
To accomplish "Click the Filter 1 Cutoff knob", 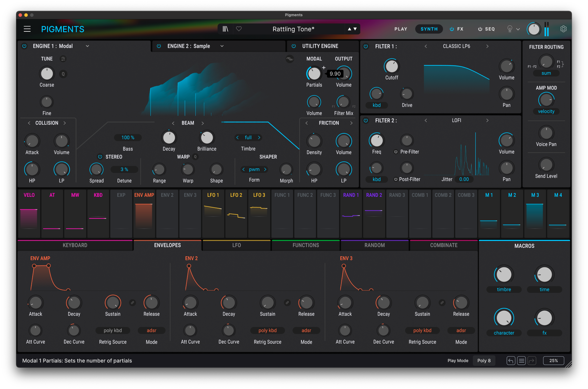I will (391, 66).
